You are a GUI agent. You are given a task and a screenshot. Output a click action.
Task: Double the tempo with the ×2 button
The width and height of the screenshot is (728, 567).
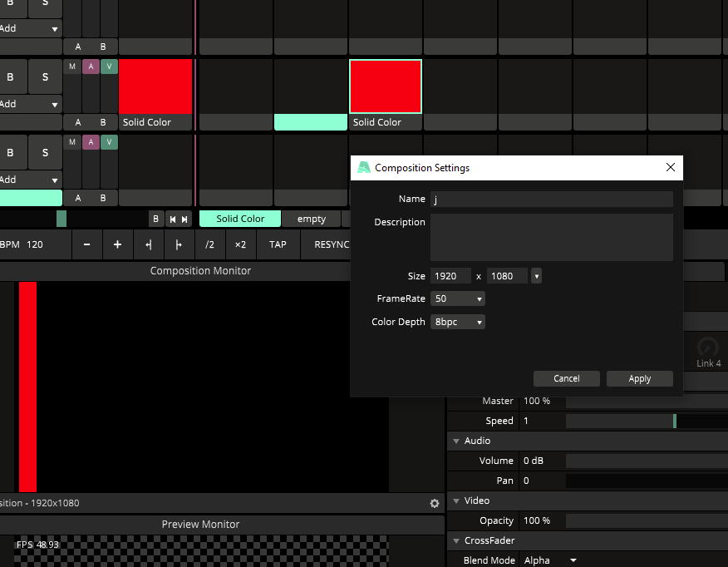[x=240, y=244]
